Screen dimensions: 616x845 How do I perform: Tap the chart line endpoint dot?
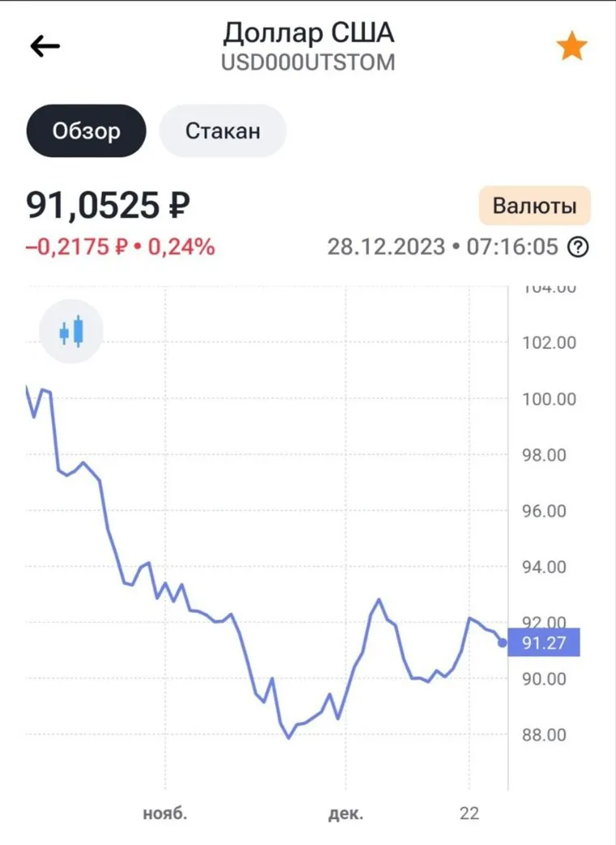[503, 642]
